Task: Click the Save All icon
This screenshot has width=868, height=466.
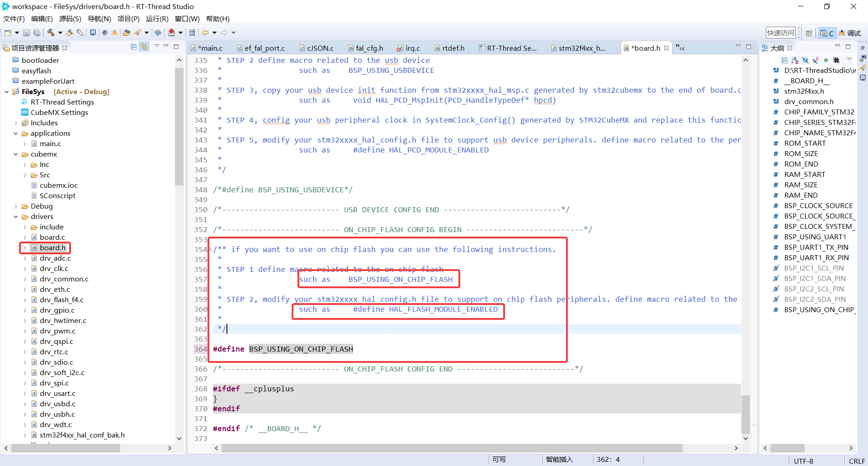Action: [x=37, y=32]
